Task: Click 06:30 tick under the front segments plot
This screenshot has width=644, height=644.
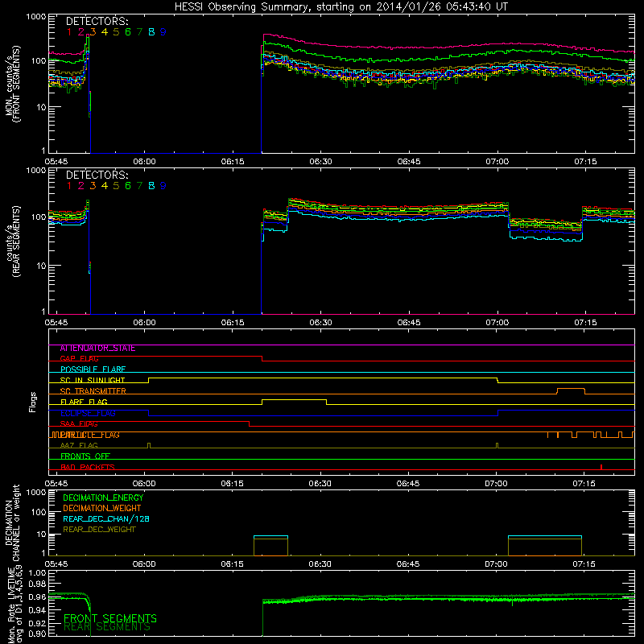Action: click(320, 162)
